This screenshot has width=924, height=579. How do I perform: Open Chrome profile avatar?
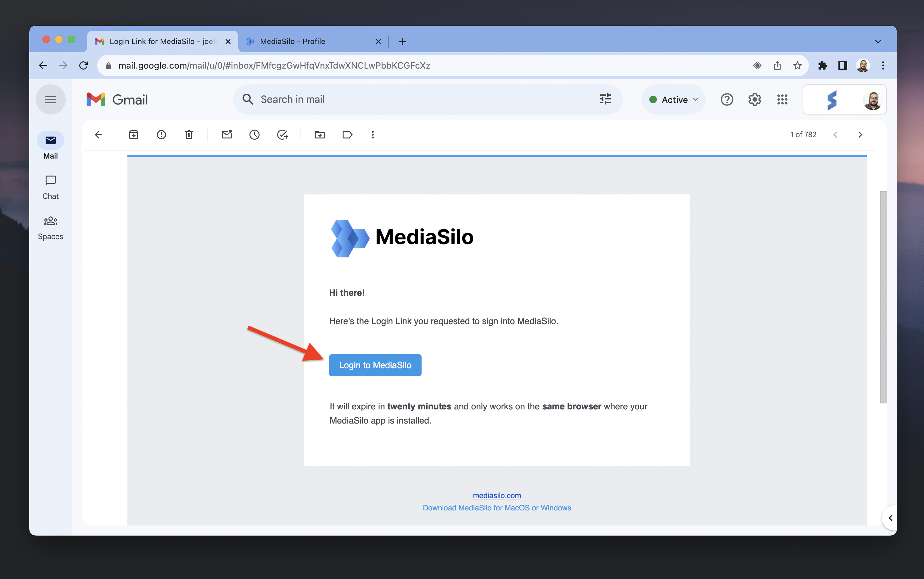[863, 65]
